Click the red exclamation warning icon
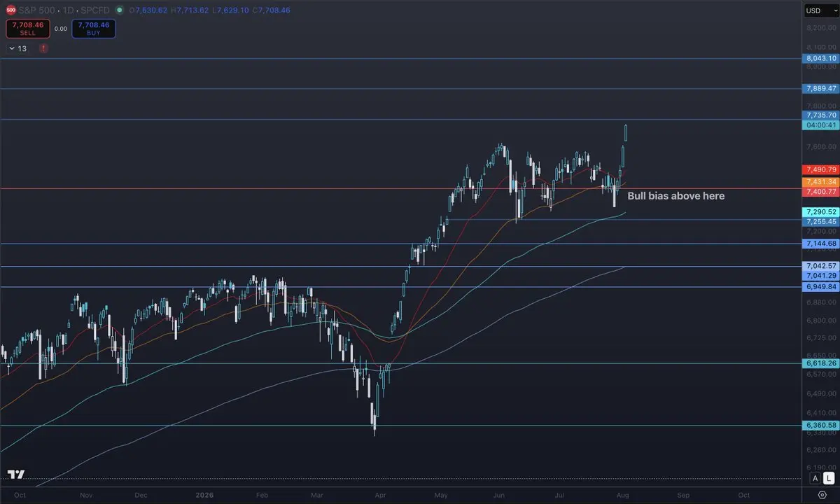The height and width of the screenshot is (504, 840). point(43,48)
